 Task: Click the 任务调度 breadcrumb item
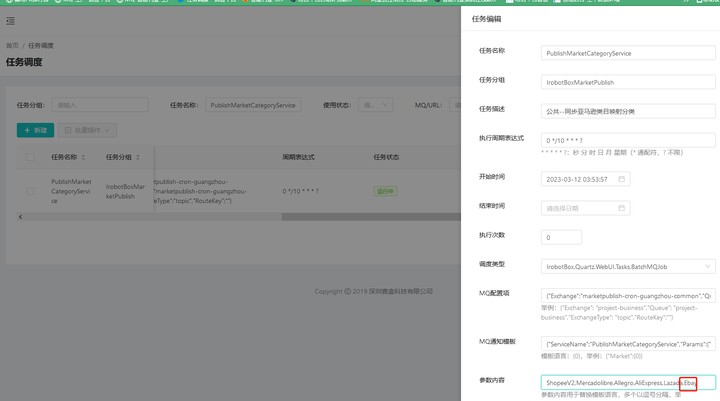point(41,45)
